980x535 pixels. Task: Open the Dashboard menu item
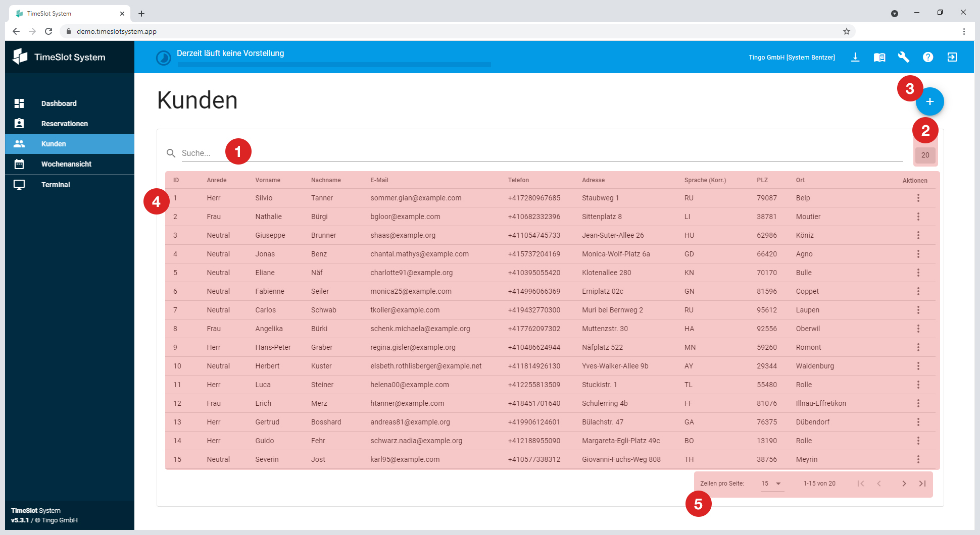tap(70, 103)
